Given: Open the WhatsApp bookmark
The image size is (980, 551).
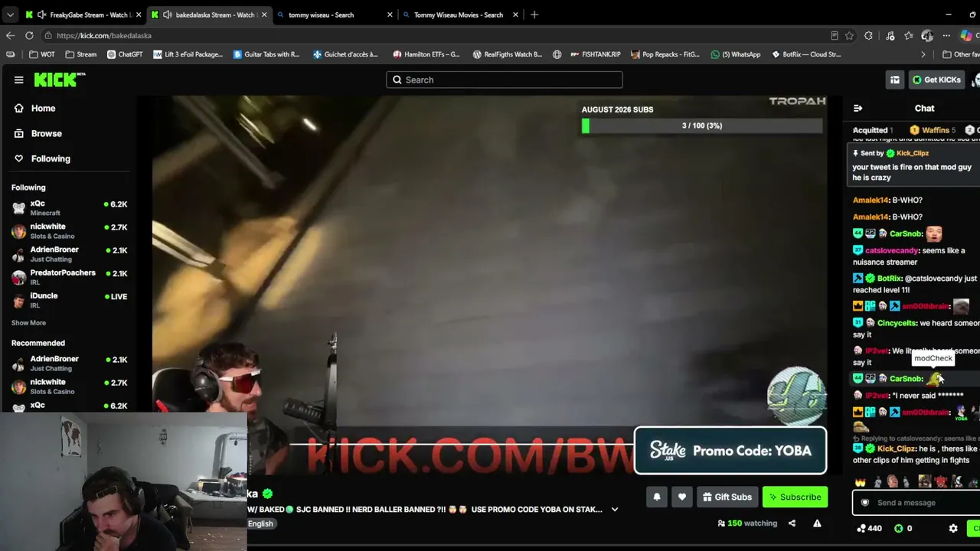Looking at the screenshot, I should [735, 54].
